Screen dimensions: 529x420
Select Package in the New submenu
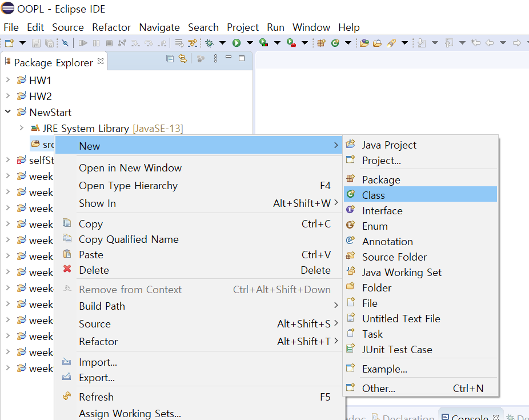click(420, 179)
